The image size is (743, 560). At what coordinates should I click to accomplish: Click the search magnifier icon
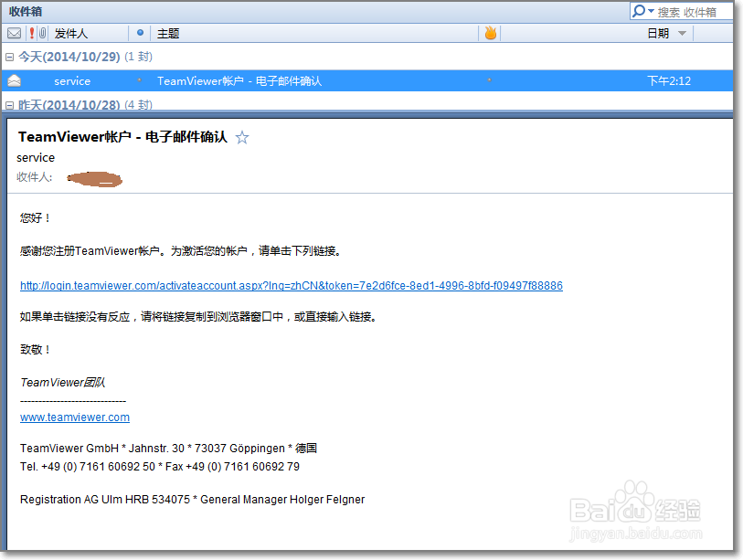(638, 10)
